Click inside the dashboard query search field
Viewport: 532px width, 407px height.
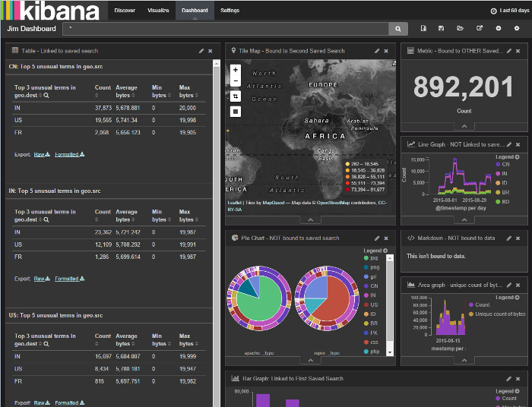(x=228, y=29)
